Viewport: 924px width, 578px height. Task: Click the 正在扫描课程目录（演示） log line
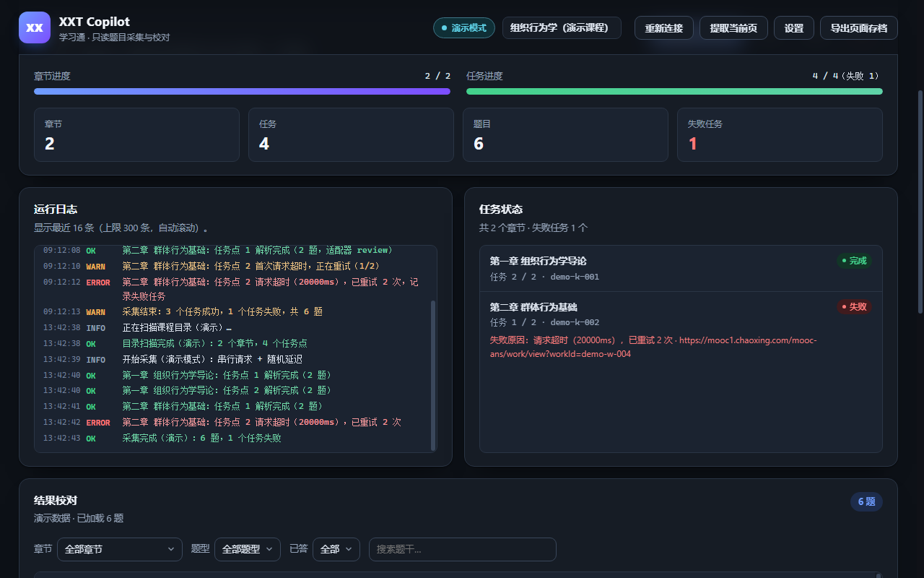coord(232,327)
